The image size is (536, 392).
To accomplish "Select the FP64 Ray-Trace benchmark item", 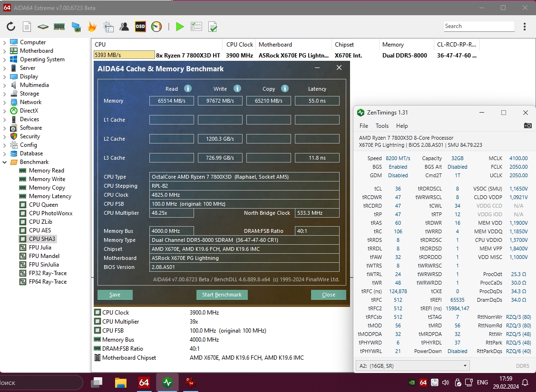I will click(x=48, y=282).
